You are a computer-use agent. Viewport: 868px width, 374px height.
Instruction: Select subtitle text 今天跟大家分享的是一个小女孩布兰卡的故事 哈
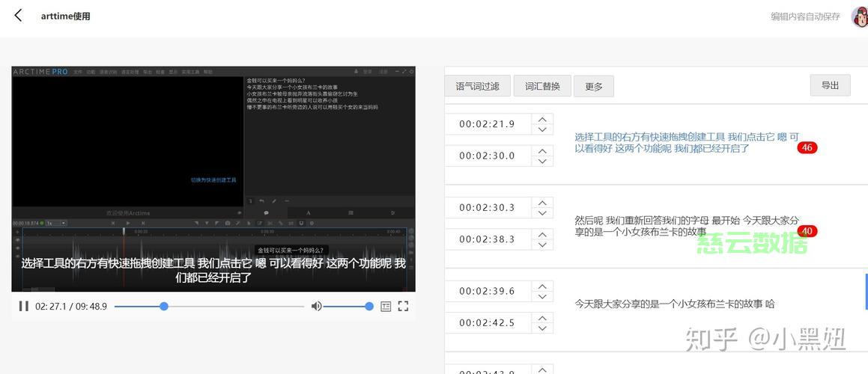(674, 304)
